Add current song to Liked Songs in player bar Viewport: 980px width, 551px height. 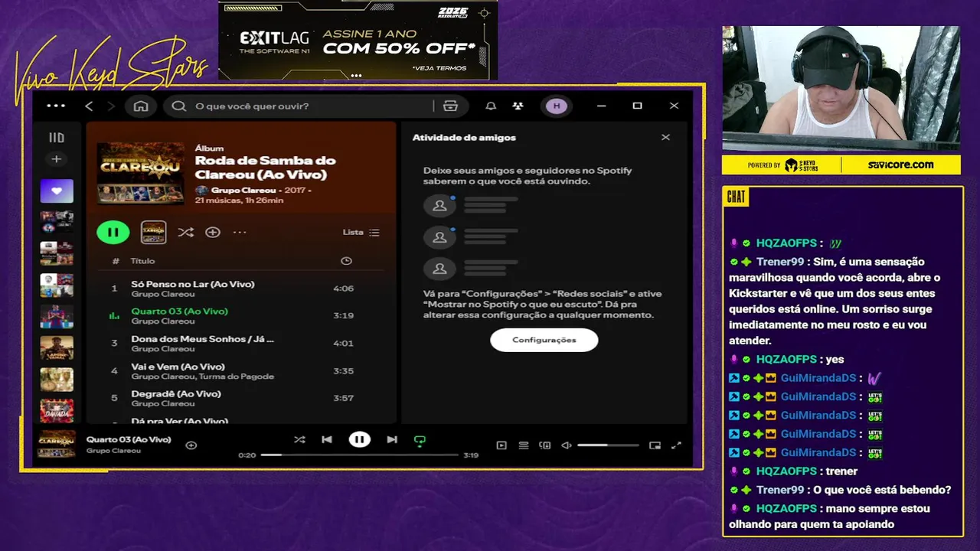click(191, 445)
